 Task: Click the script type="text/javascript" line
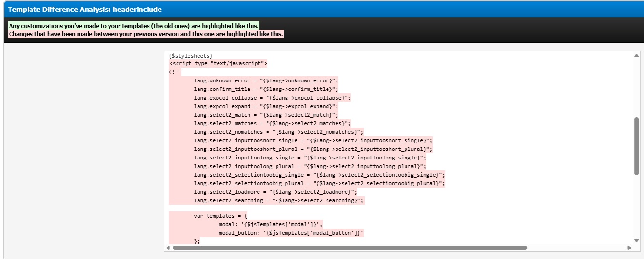(x=218, y=64)
